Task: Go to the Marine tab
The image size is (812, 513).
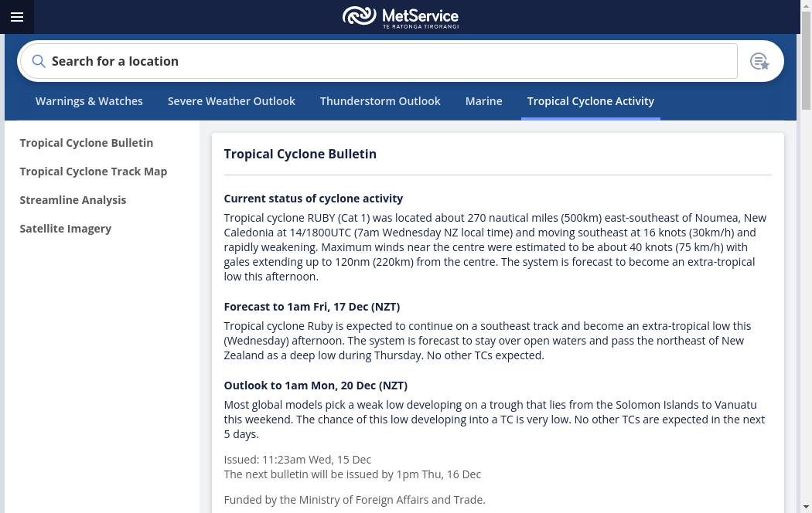Action: pyautogui.click(x=483, y=101)
